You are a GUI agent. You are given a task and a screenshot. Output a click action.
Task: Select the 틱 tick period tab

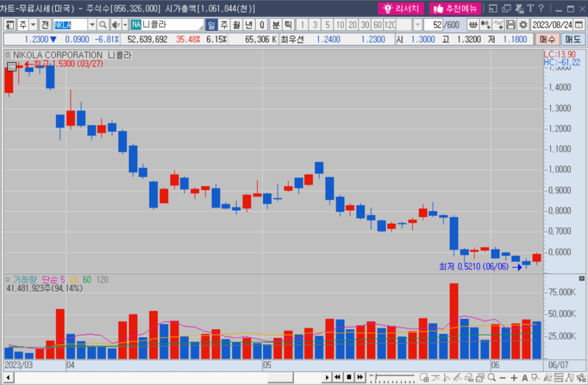(x=288, y=25)
